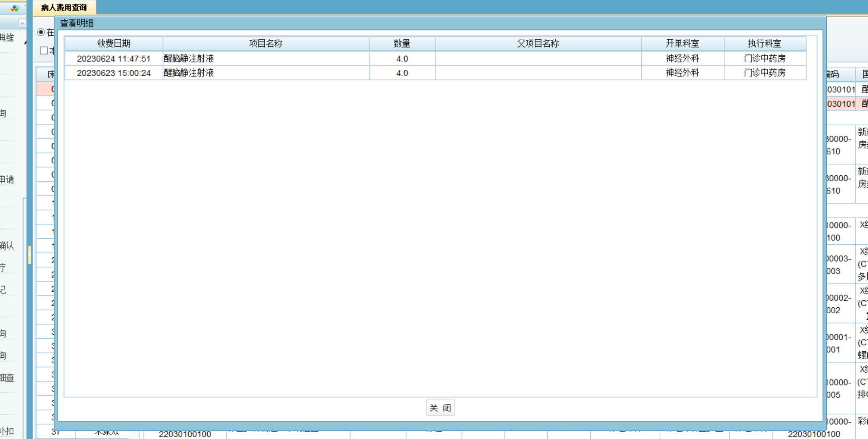The image size is (868, 439).
Task: Select the row dated 20230623 15:00:24
Action: coord(114,73)
